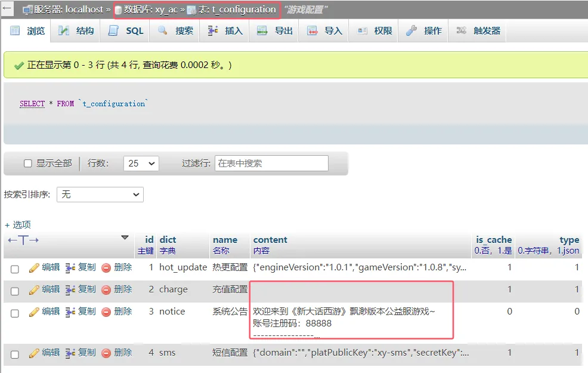This screenshot has width=588, height=373.
Task: Open the 按索引排序 dropdown
Action: tap(100, 195)
